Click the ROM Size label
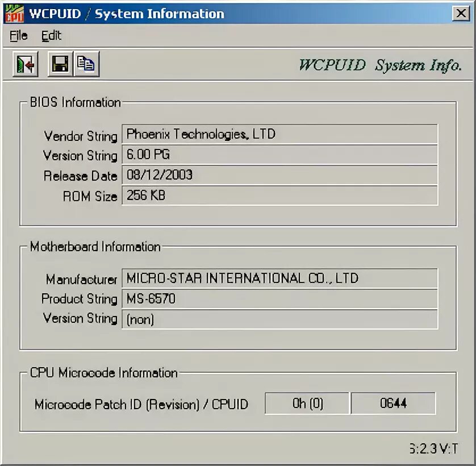Screen dimensions: 476x466 [90, 196]
